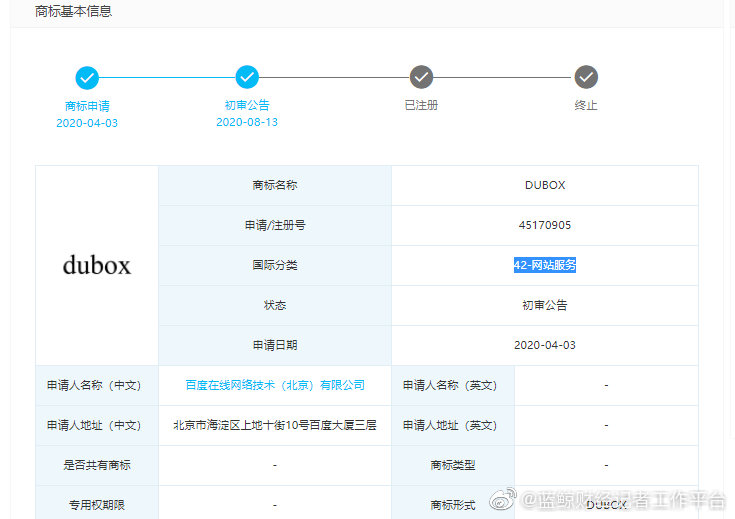Click the 商标基本信息 section header
This screenshot has width=735, height=519.
73,11
